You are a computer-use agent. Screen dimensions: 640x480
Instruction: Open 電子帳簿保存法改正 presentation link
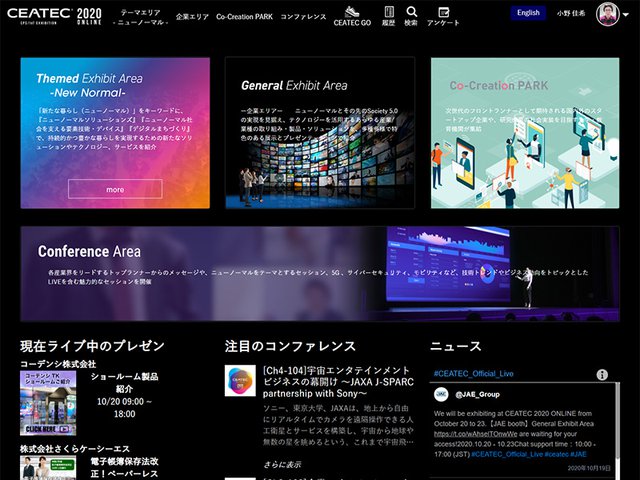[124, 467]
